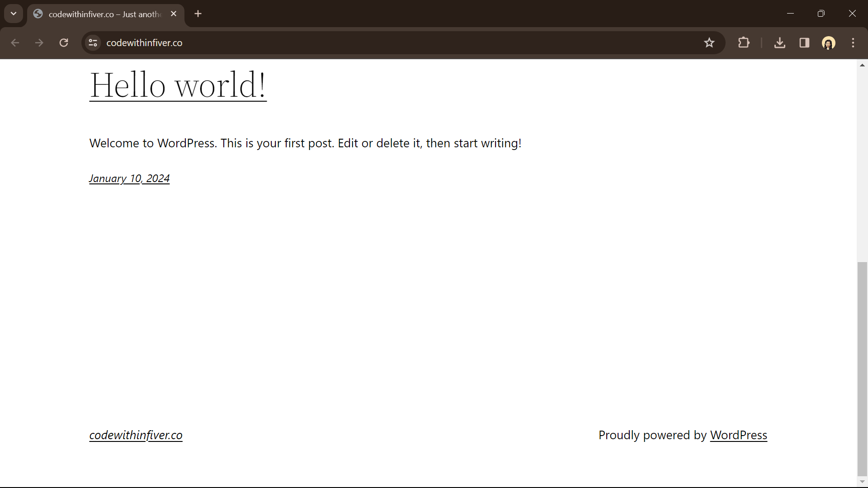Open the Downloads tray icon
868x488 pixels.
pyautogui.click(x=779, y=43)
